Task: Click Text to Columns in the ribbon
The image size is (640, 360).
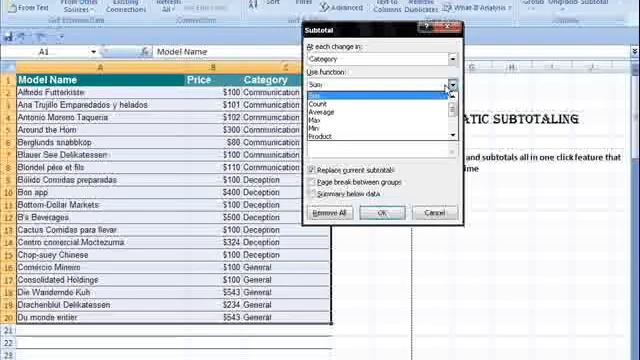Action: click(x=387, y=6)
